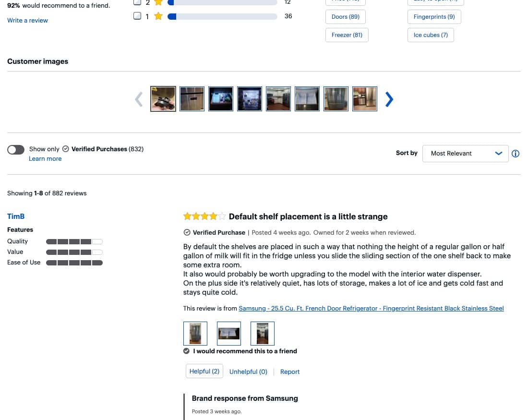Select the Fingerprints (9) tag
Image resolution: width=528 pixels, height=420 pixels.
(x=434, y=17)
